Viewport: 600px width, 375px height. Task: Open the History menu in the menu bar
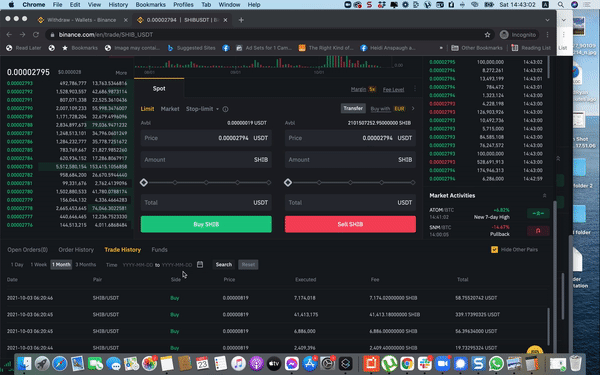[x=118, y=5]
